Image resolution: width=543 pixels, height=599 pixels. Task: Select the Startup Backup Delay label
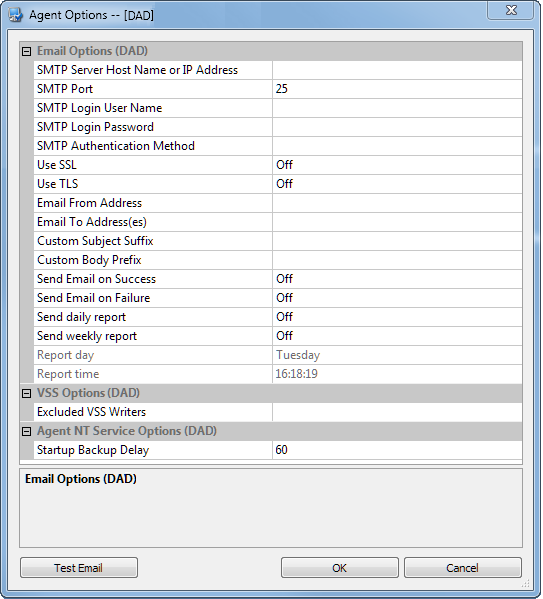pos(93,450)
